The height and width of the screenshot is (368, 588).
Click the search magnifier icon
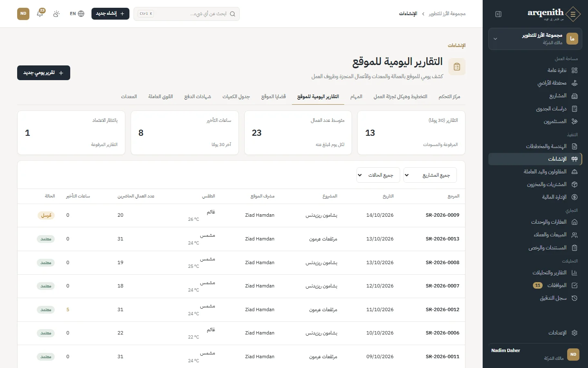pos(232,14)
